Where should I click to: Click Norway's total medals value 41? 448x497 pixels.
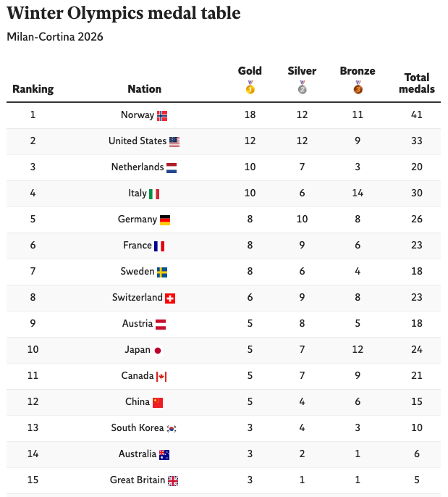coord(416,114)
